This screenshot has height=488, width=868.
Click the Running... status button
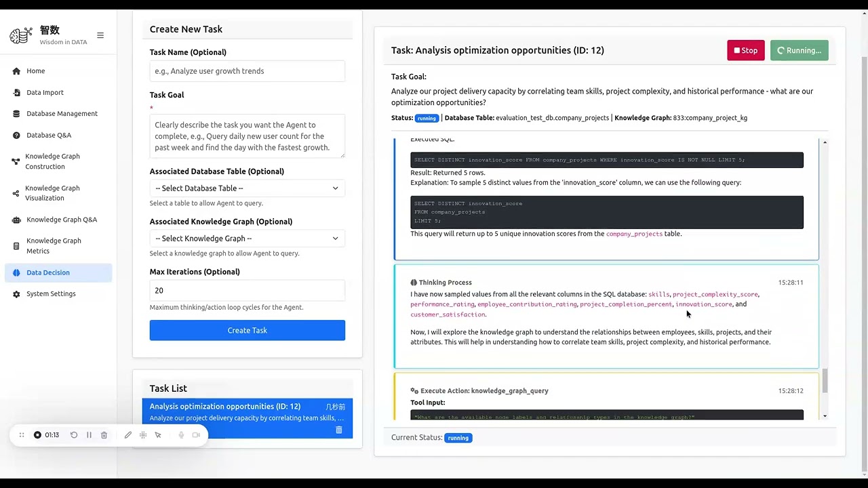click(799, 50)
